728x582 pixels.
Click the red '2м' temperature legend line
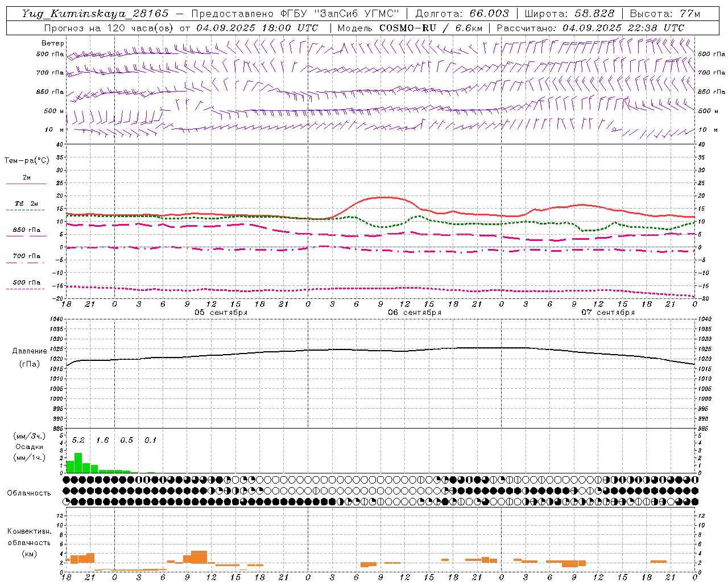[26, 184]
